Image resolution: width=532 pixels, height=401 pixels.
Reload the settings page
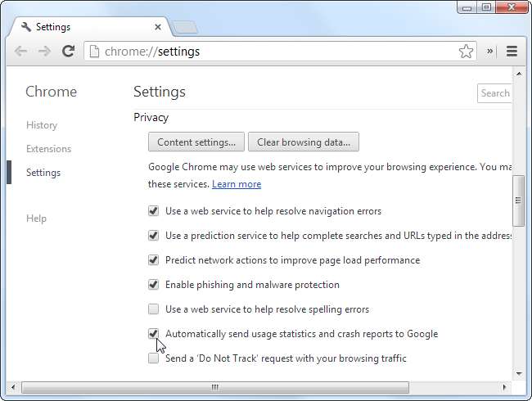(69, 52)
